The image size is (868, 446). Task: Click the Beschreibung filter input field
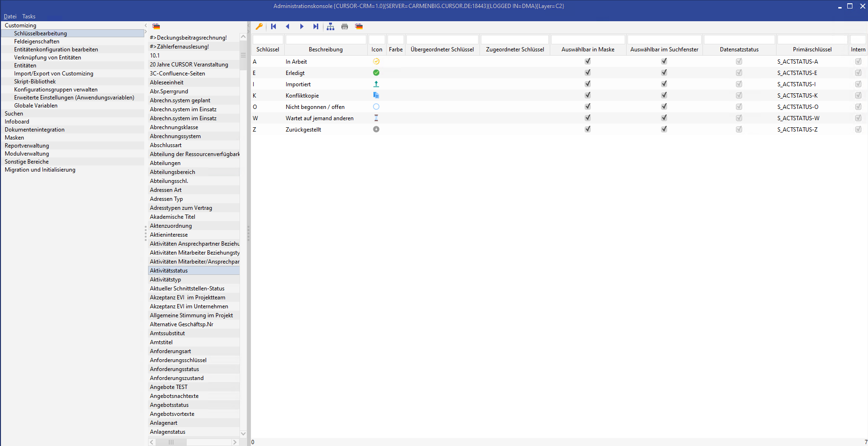326,40
